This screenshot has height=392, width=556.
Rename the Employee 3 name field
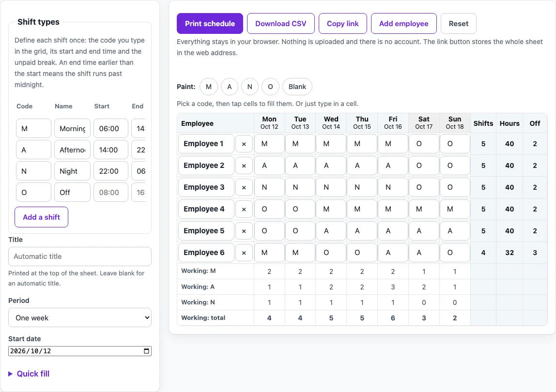206,187
